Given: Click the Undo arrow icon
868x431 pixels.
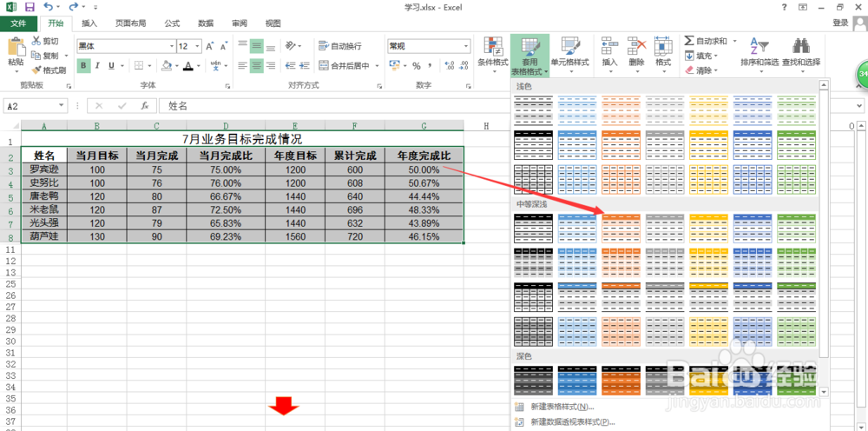Looking at the screenshot, I should [48, 7].
